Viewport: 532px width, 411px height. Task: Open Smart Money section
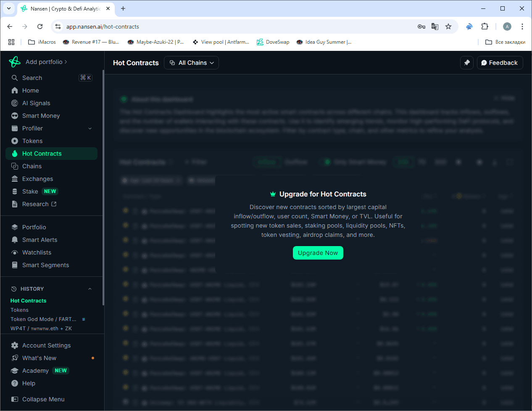(x=52, y=116)
